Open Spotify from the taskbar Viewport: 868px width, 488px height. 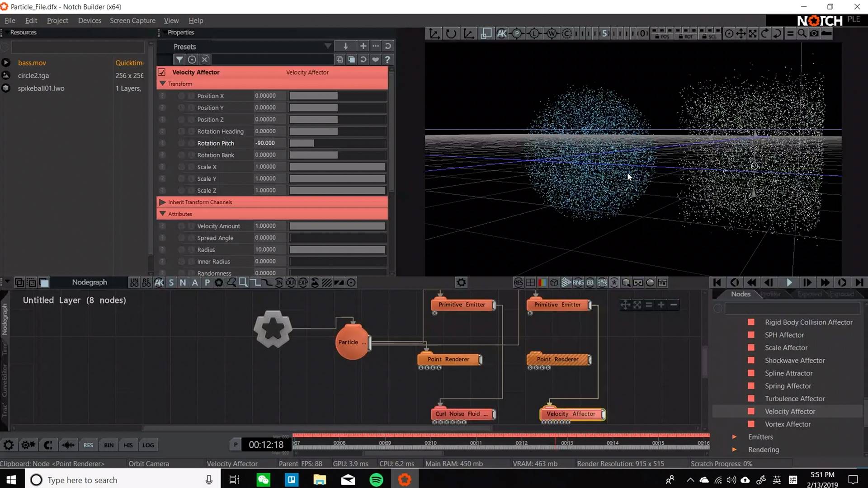click(376, 479)
